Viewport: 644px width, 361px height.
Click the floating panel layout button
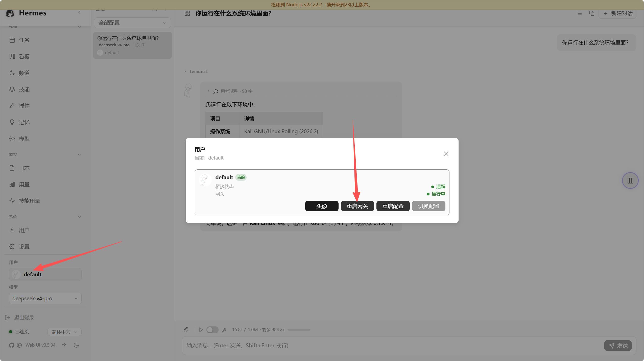(630, 180)
